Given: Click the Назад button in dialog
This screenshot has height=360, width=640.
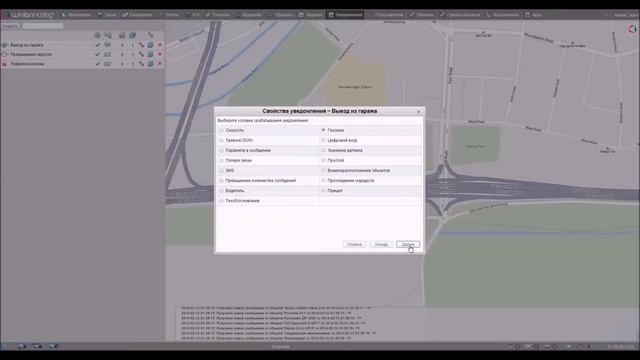Looking at the screenshot, I should (381, 244).
